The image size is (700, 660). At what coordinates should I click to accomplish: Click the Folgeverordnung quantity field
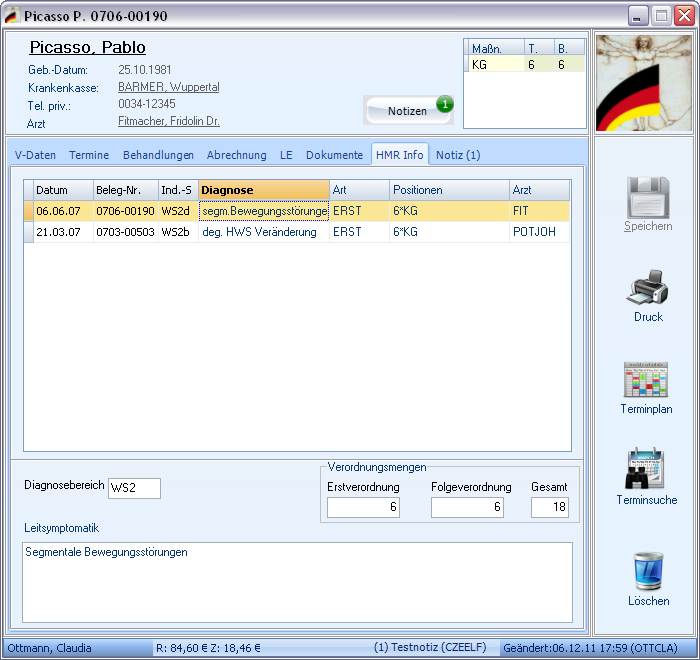pyautogui.click(x=467, y=507)
